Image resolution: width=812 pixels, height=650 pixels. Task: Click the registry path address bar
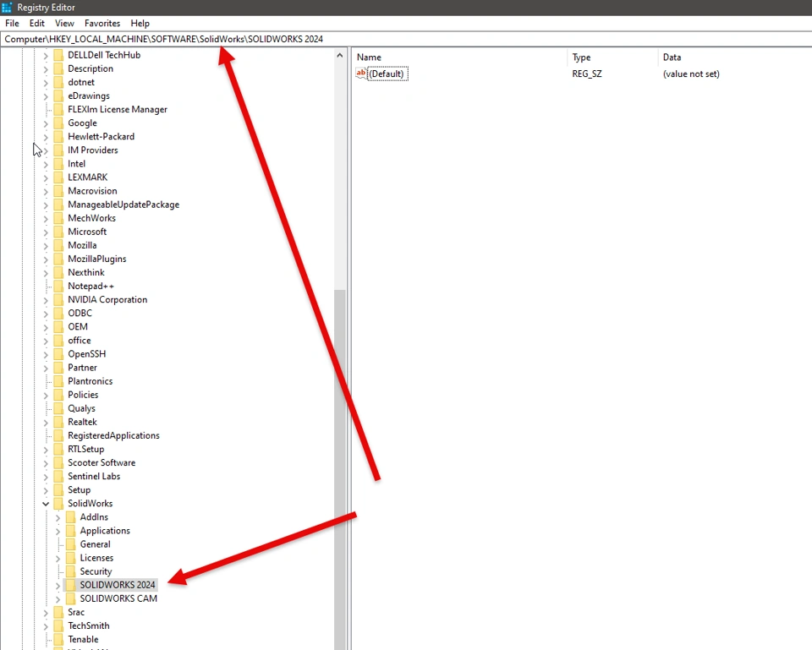[406, 39]
